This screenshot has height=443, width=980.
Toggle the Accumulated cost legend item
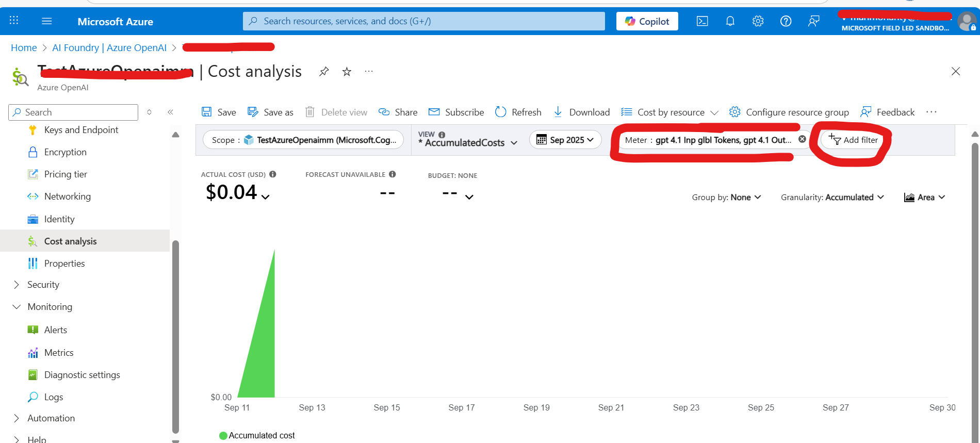257,436
